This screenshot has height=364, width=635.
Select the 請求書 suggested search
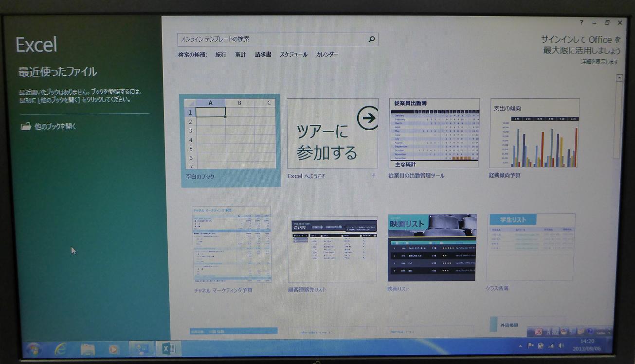pyautogui.click(x=263, y=55)
